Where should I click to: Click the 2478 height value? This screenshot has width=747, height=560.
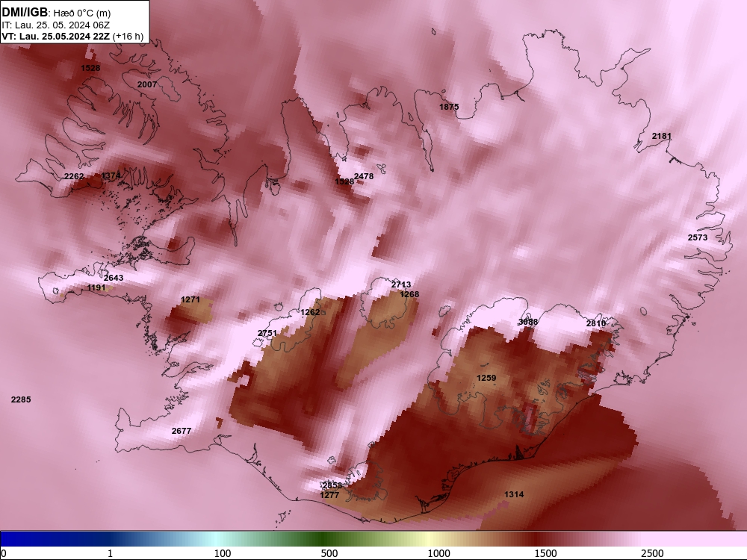364,176
